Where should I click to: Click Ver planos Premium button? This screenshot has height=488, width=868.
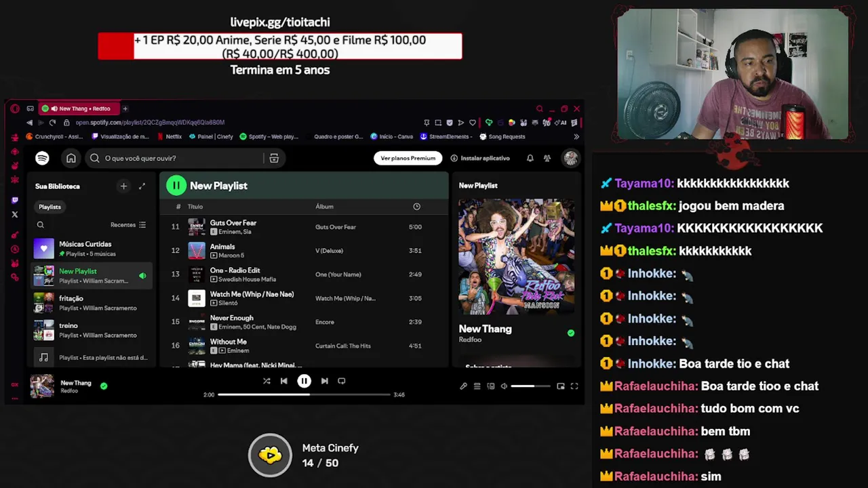(408, 158)
